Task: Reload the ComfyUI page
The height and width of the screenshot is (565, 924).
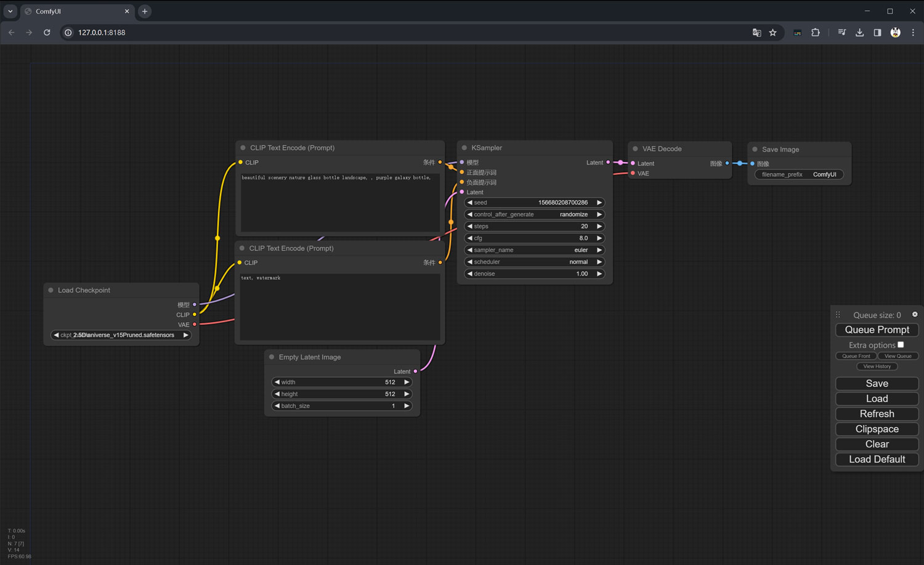Action: coord(47,33)
